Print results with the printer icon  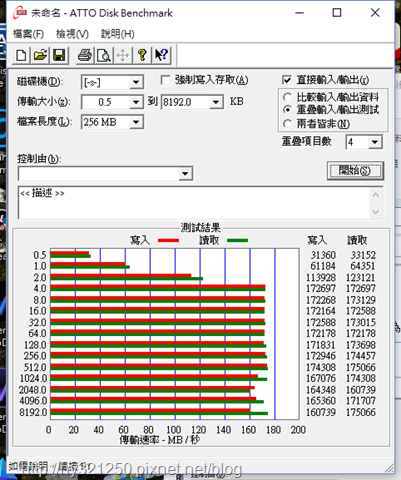pos(85,55)
